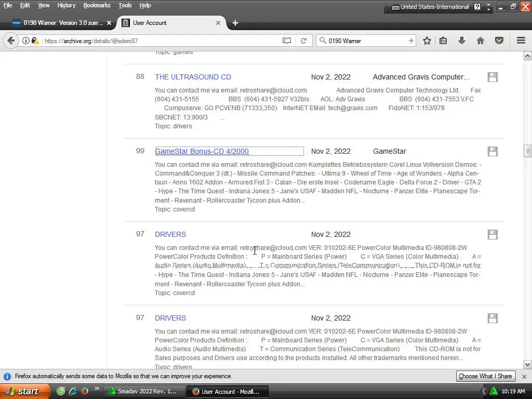The image size is (532, 399).
Task: Show bookmarks list icon
Action: coord(443,41)
